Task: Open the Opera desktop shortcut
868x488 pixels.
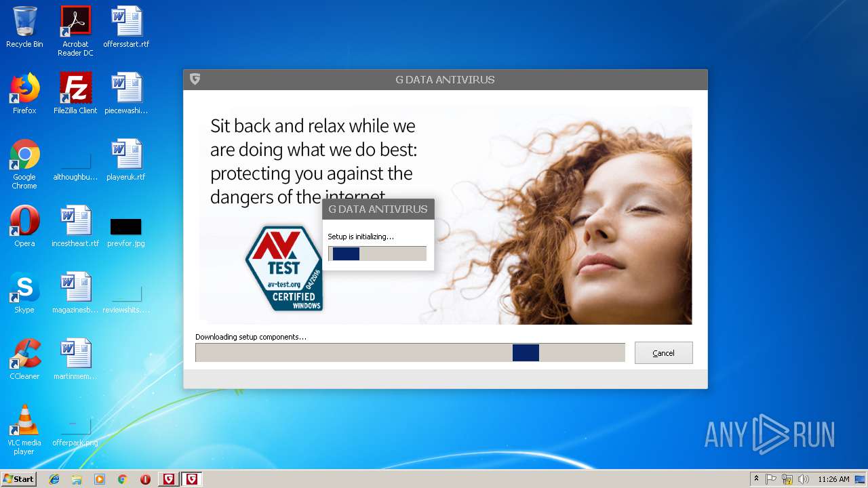Action: [x=24, y=226]
